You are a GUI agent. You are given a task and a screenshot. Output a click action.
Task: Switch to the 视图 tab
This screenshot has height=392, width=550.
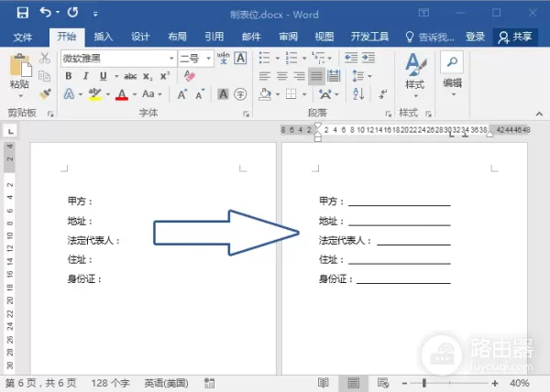tap(324, 37)
